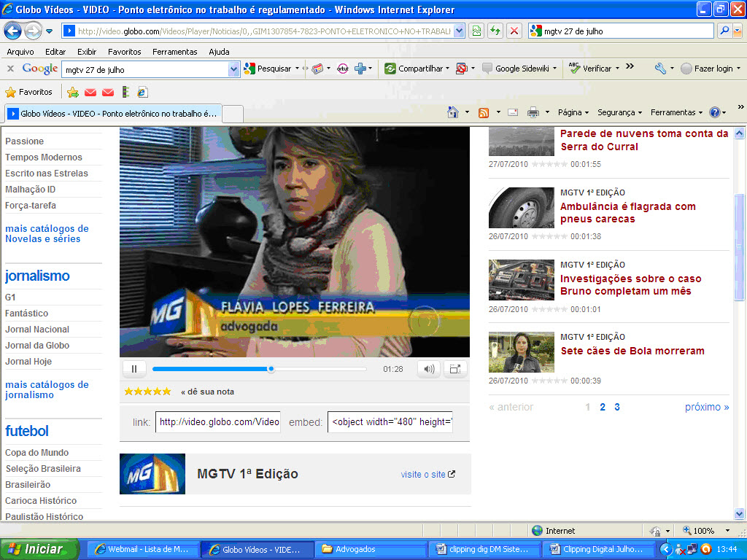Click the browser Back arrow button

point(13,31)
